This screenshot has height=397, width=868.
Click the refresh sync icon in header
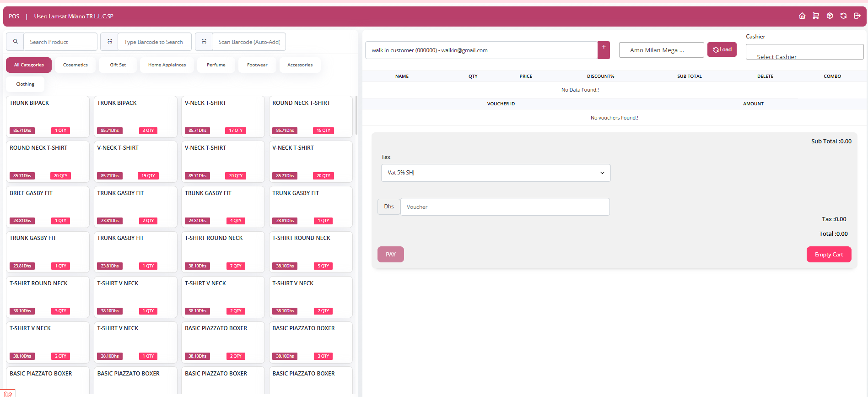843,16
